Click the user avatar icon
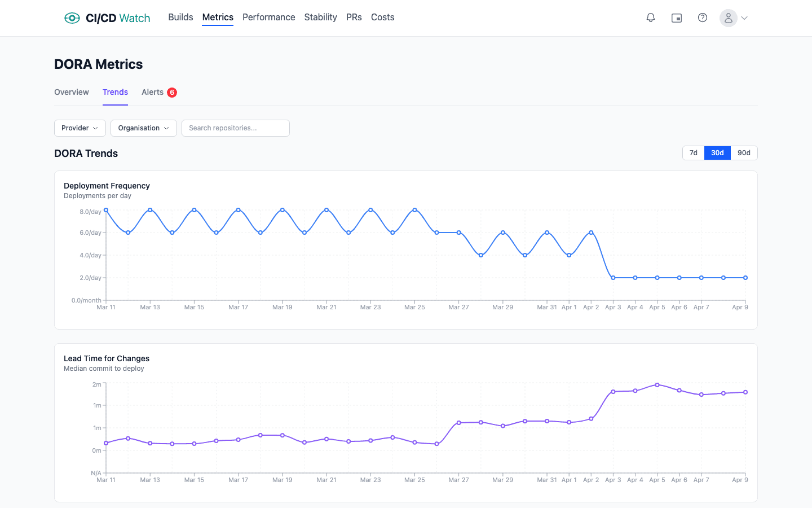 (x=728, y=17)
